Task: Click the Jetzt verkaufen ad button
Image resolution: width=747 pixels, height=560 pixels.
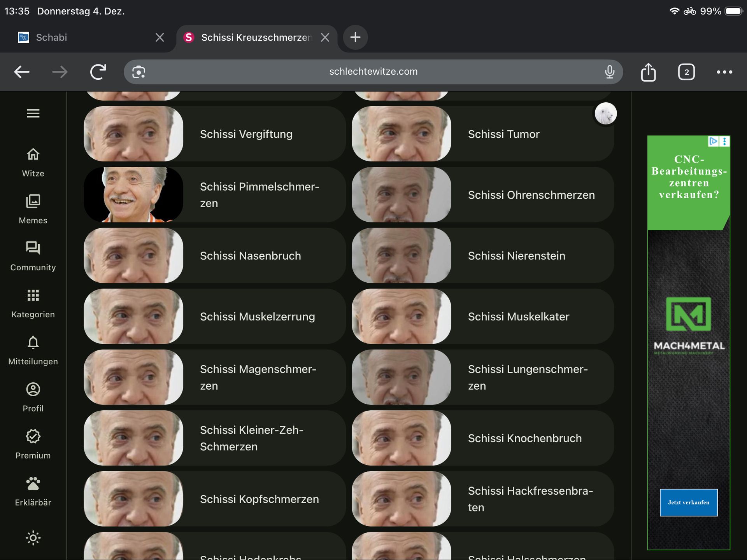Action: point(688,502)
